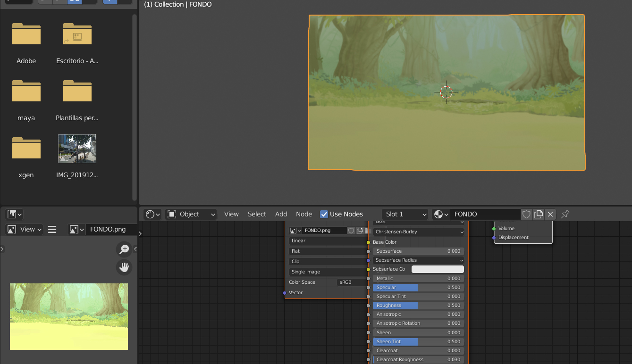The height and width of the screenshot is (364, 632).
Task: Select the IMG_201912 photo thumbnail
Action: (x=77, y=149)
